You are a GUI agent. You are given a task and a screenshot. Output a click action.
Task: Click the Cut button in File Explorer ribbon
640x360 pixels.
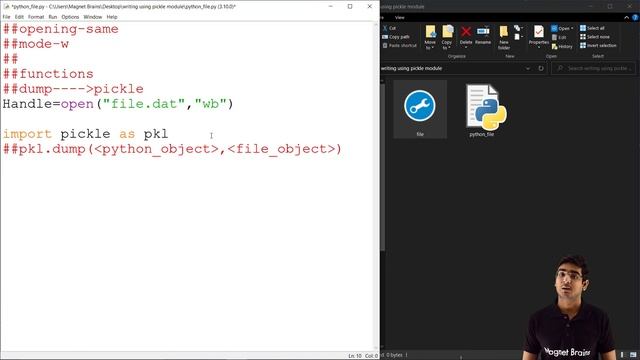(x=389, y=28)
